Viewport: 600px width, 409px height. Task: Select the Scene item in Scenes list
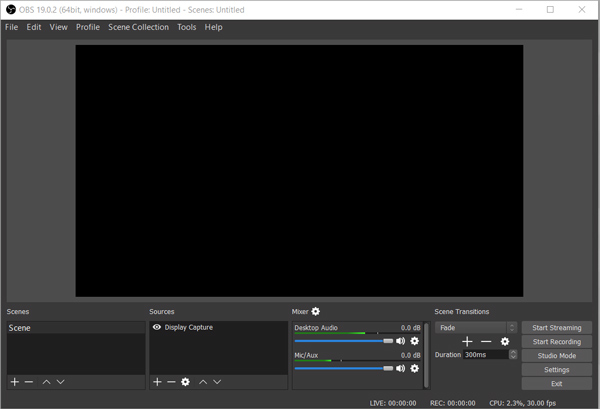pyautogui.click(x=20, y=328)
